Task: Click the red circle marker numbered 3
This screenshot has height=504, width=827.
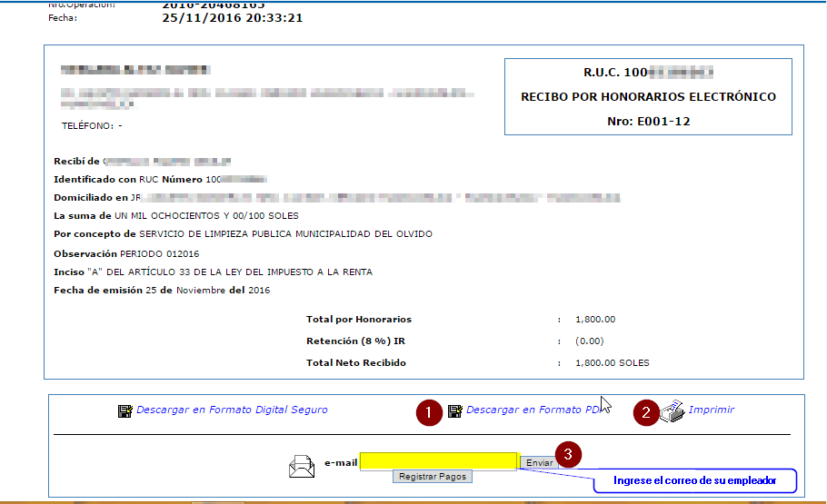Action: click(x=568, y=454)
